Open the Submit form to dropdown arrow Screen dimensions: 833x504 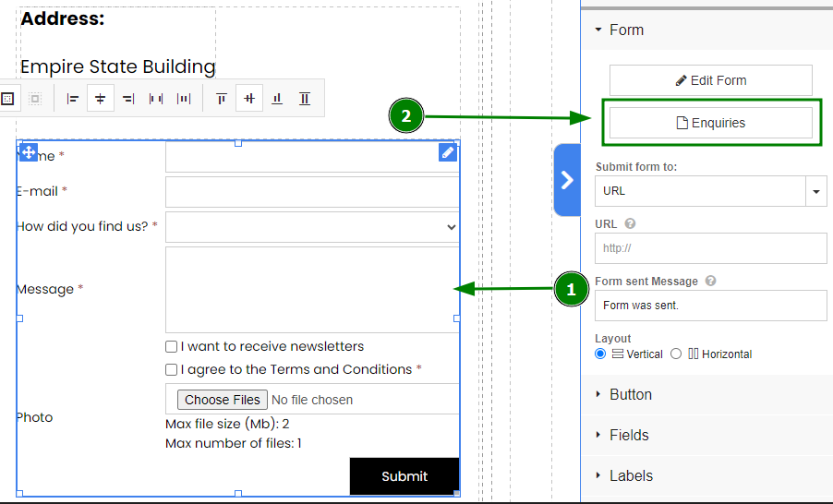point(816,191)
